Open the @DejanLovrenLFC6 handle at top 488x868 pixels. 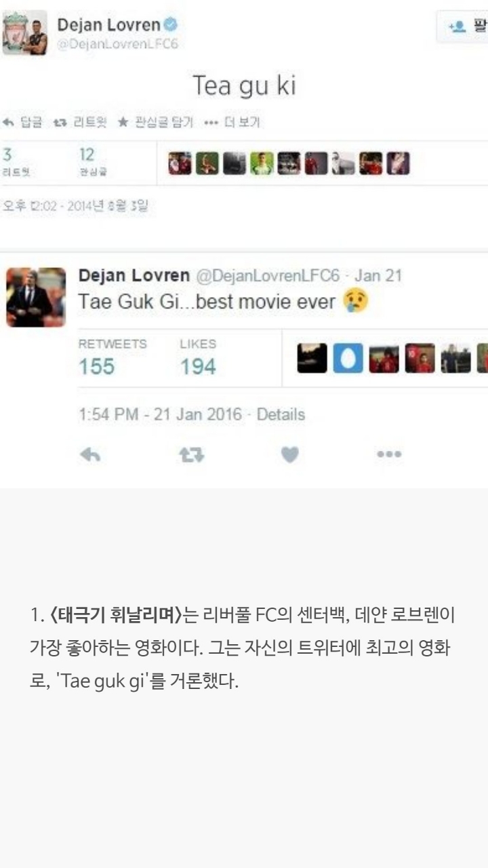point(118,43)
